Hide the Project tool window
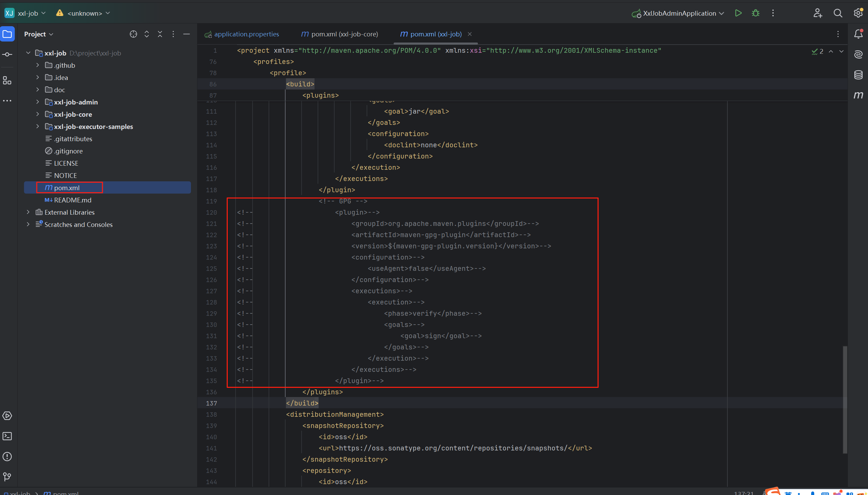Image resolution: width=868 pixels, height=495 pixels. [187, 34]
